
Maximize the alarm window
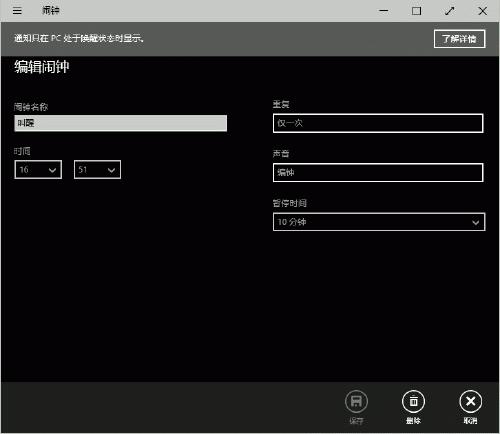[416, 11]
